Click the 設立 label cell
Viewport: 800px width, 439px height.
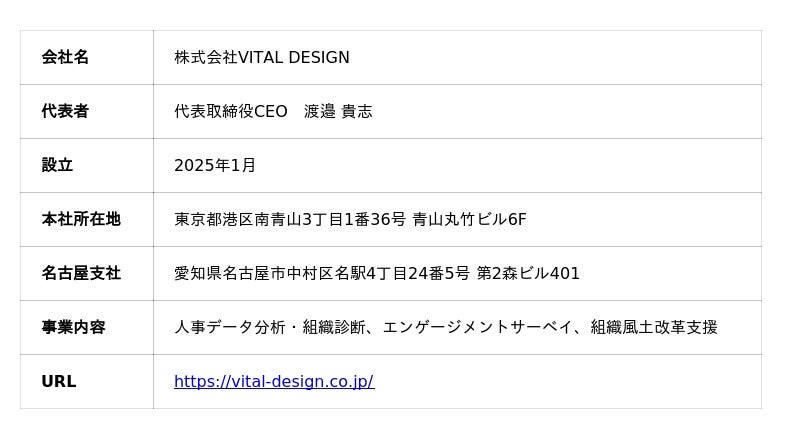(x=87, y=165)
